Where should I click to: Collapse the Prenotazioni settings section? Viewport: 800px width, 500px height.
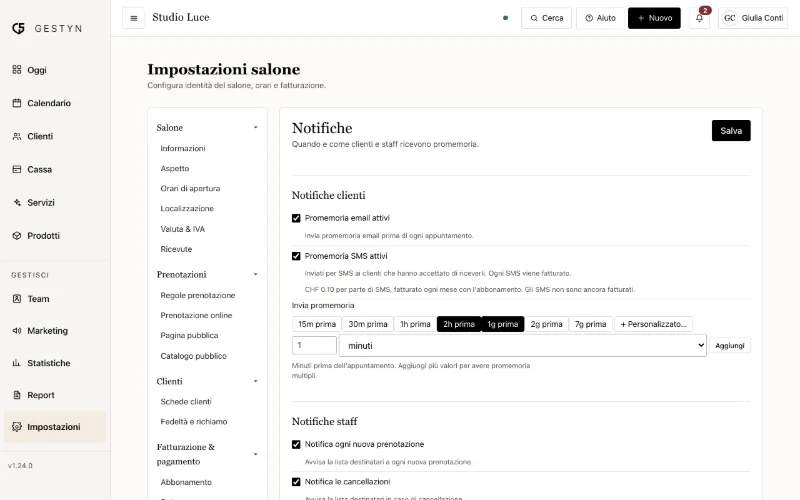(256, 274)
